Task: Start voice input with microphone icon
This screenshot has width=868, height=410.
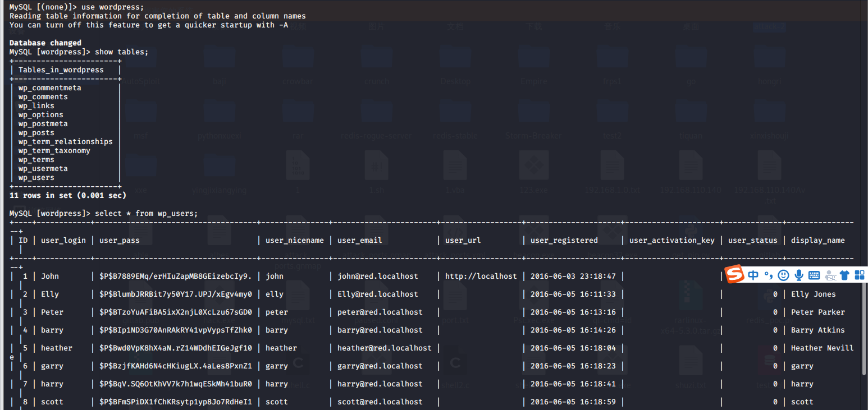Action: point(799,275)
